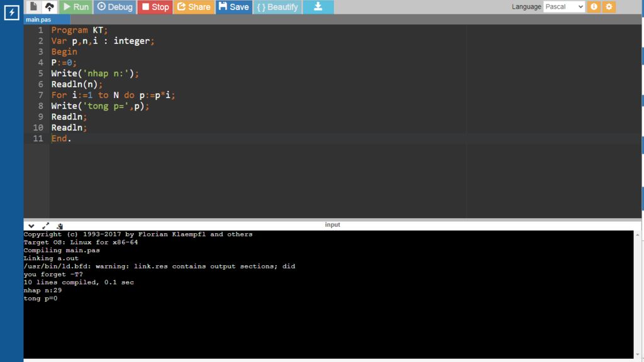Image resolution: width=644 pixels, height=362 pixels.
Task: Share the code via Share button
Action: 194,6
